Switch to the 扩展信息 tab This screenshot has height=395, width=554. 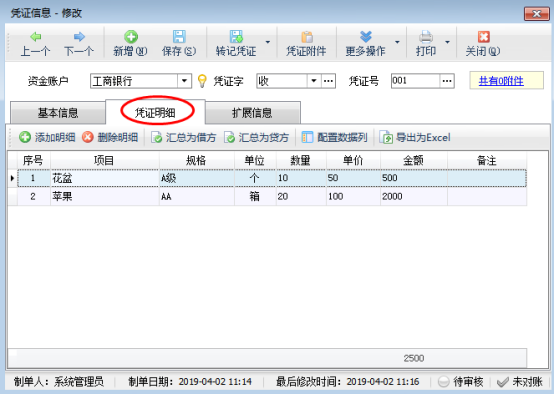point(253,113)
